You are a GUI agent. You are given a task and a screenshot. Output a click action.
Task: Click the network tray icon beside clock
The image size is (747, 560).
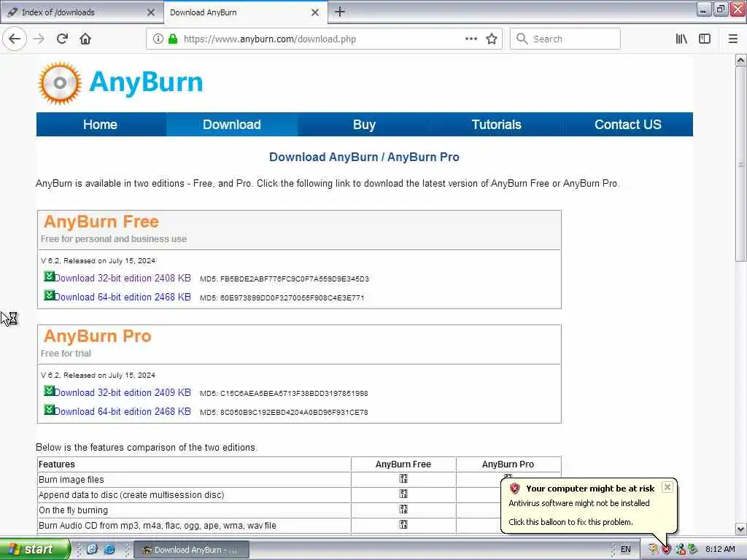pos(681,550)
